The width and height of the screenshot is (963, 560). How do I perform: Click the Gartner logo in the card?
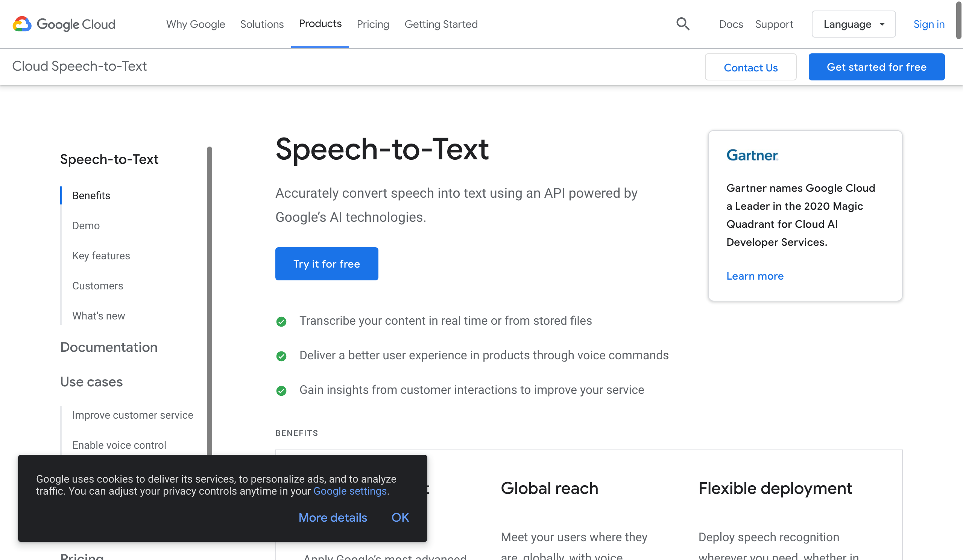coord(752,155)
